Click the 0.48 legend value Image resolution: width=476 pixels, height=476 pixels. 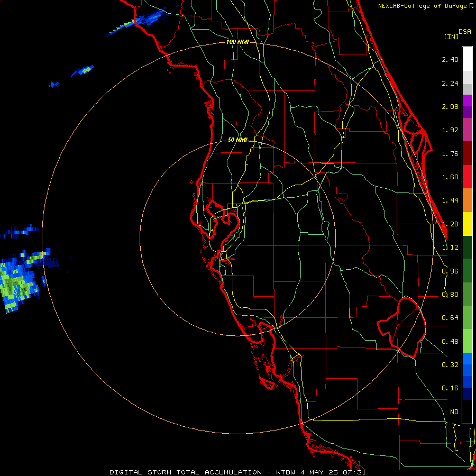pyautogui.click(x=450, y=342)
